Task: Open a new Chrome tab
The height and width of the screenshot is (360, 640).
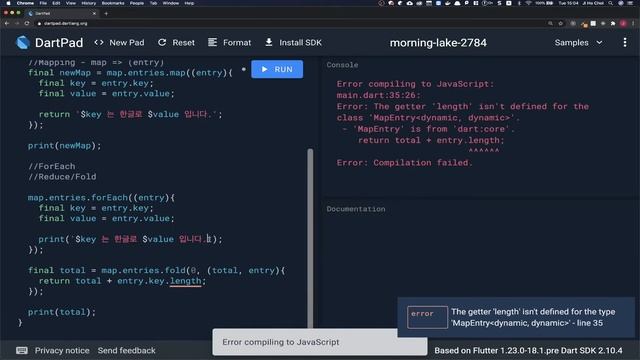Action: pyautogui.click(x=106, y=13)
